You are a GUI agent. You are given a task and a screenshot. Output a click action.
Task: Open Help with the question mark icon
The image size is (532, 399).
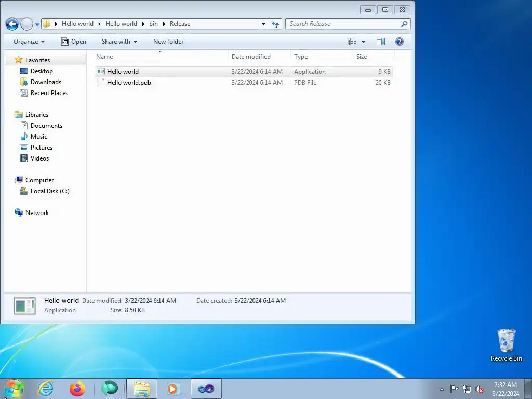click(x=400, y=42)
